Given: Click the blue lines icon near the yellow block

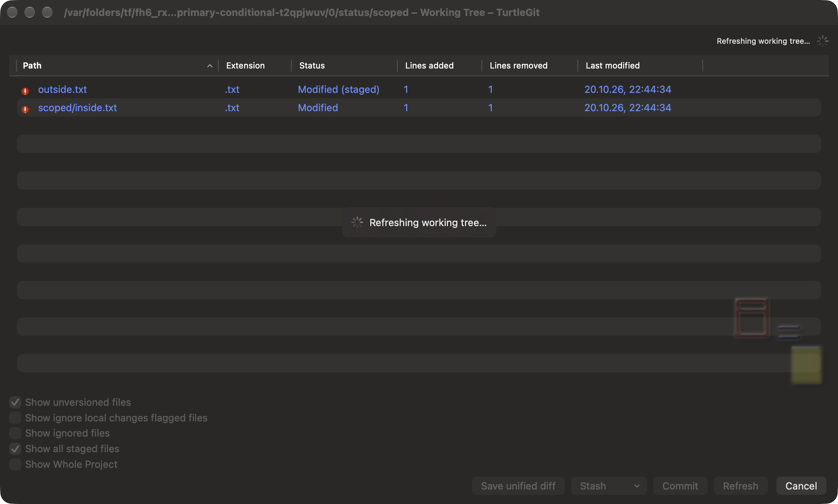Looking at the screenshot, I should (789, 332).
